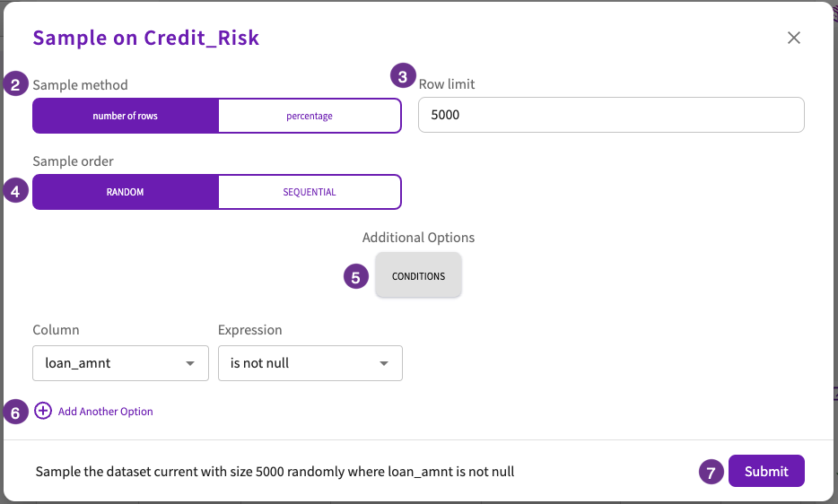
Task: Set sample order to SEQUENTIAL
Action: (310, 192)
